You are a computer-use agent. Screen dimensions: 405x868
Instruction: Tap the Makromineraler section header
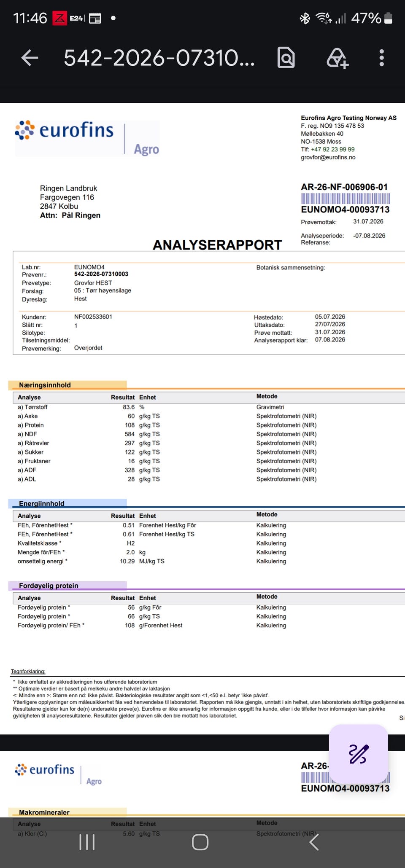tap(44, 812)
